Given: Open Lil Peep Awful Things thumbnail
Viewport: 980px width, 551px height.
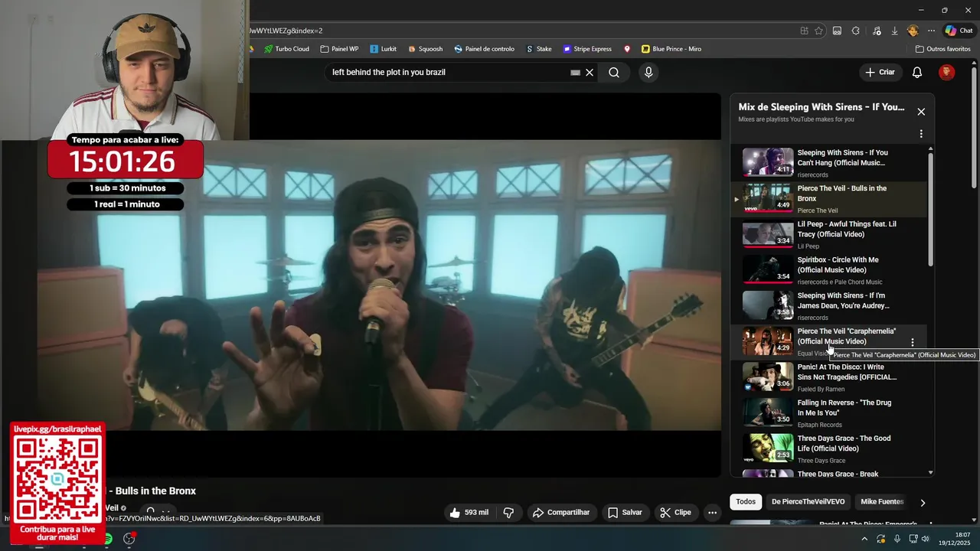Looking at the screenshot, I should pos(768,234).
